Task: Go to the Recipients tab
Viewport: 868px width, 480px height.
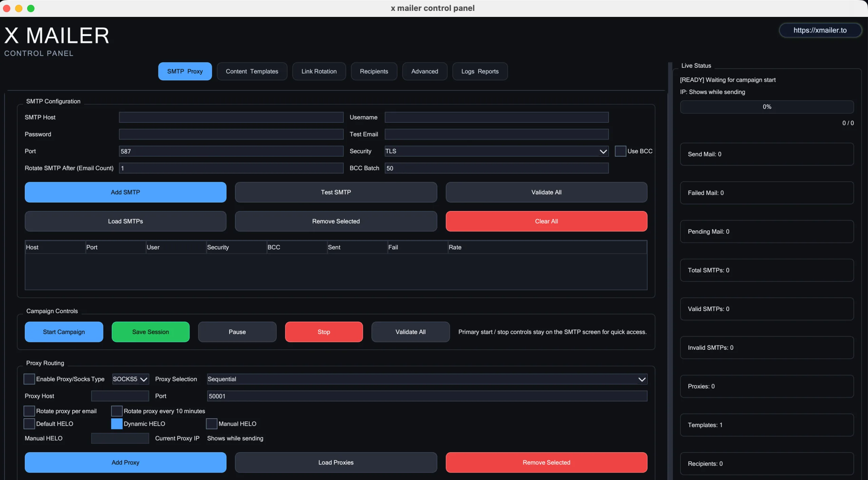Action: point(374,71)
